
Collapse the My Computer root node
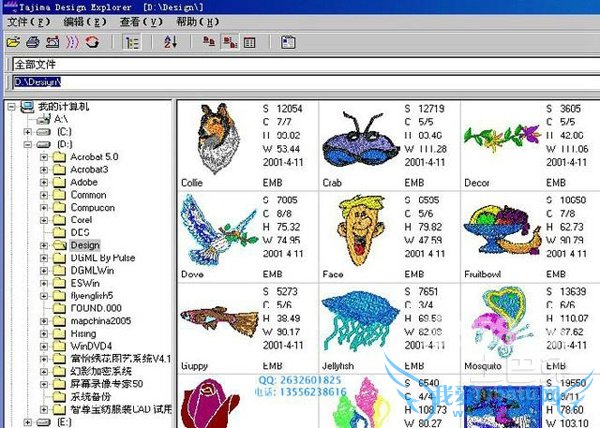(12, 106)
